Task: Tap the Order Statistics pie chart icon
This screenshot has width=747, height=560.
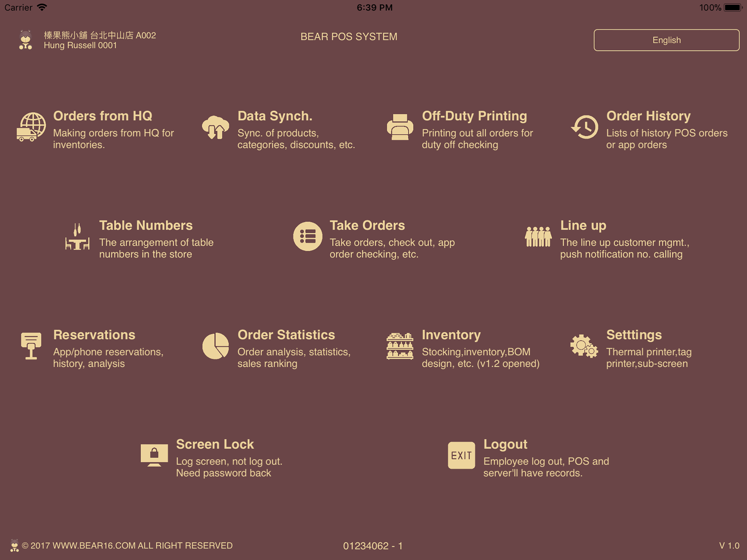Action: pyautogui.click(x=215, y=346)
